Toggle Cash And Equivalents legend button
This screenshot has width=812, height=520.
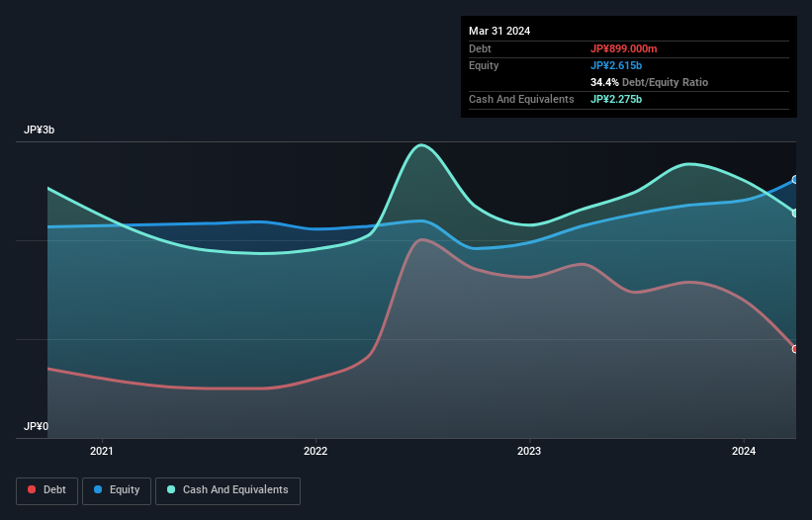point(227,490)
